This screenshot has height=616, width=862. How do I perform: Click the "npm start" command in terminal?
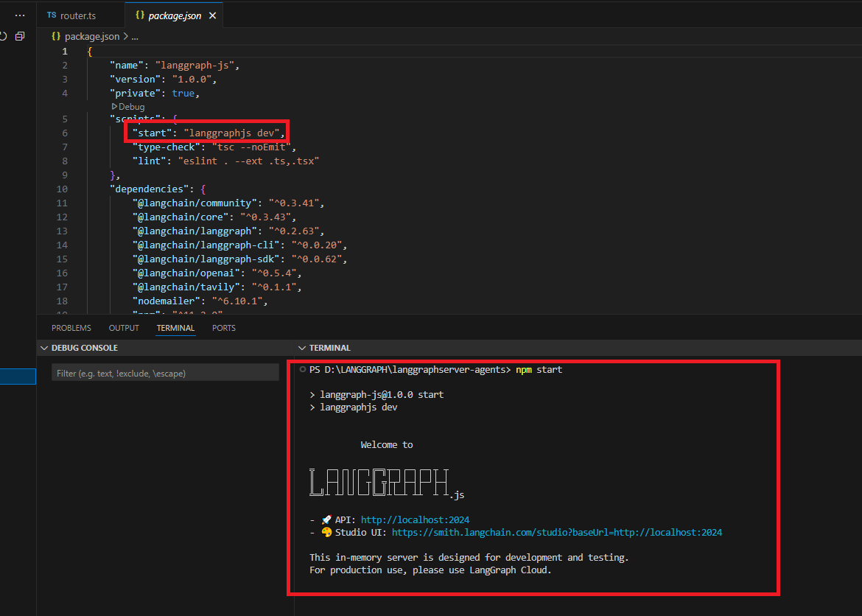tap(539, 370)
